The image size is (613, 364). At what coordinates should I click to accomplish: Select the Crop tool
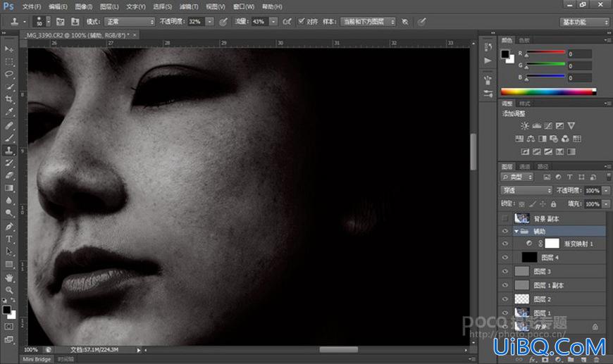coord(8,99)
